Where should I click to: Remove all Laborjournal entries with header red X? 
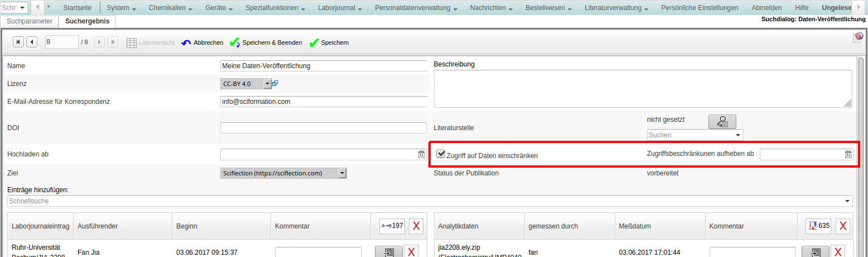point(416,226)
